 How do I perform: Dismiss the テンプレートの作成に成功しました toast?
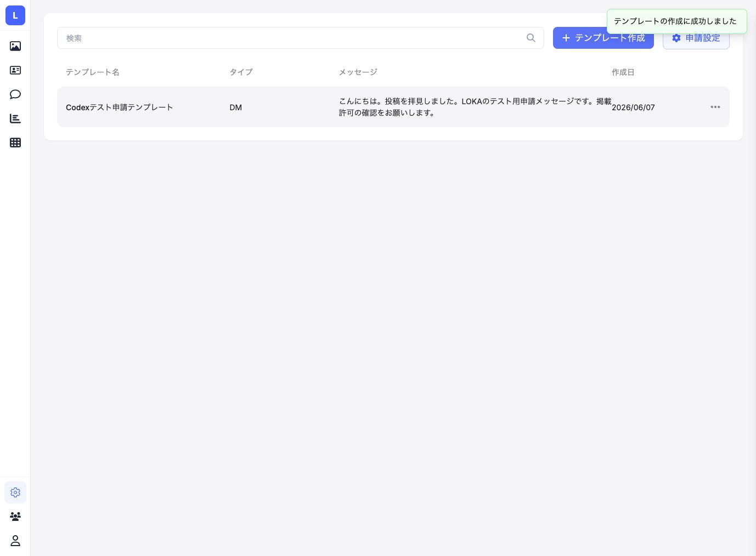pos(677,21)
